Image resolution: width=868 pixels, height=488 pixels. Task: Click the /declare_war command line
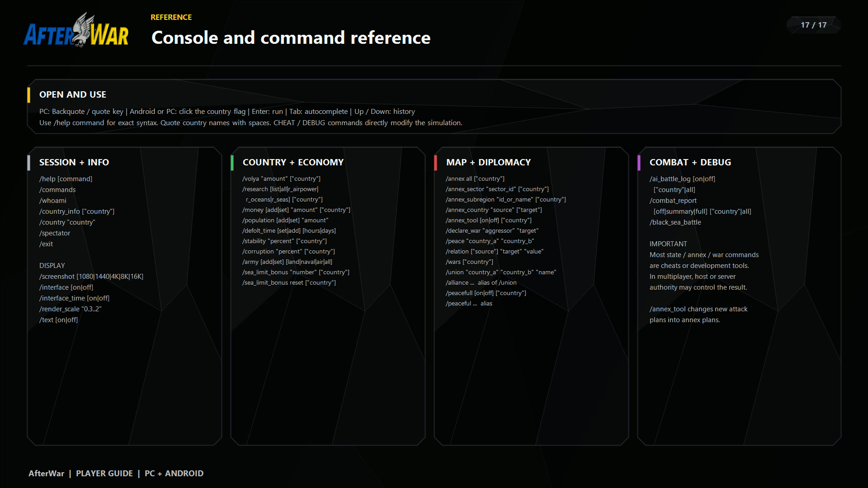pos(492,231)
